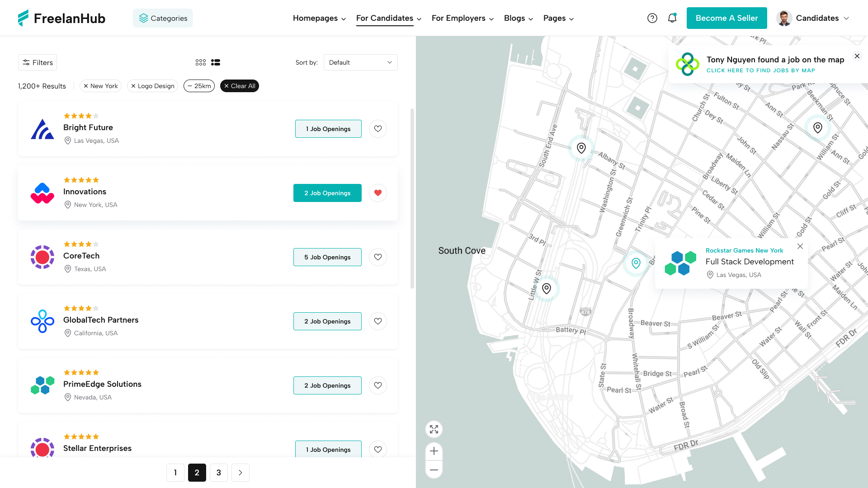Viewport: 868px width, 488px height.
Task: Go to page 3 of results
Action: [x=219, y=473]
